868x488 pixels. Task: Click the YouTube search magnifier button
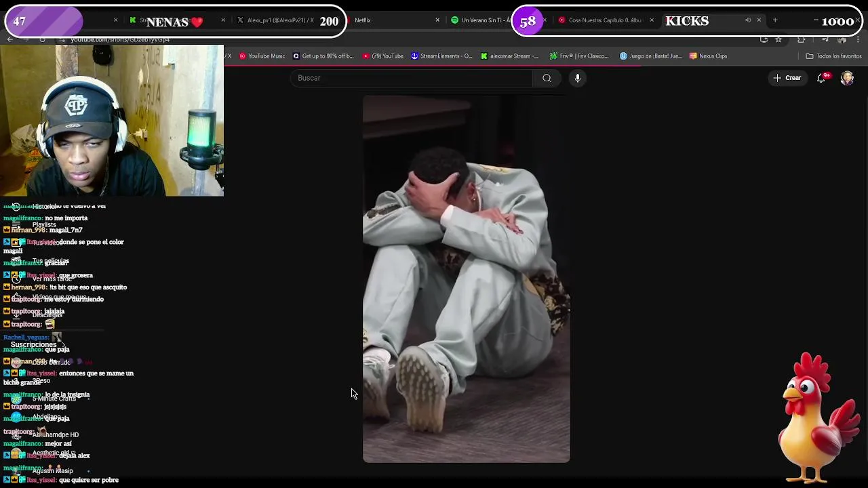(547, 78)
